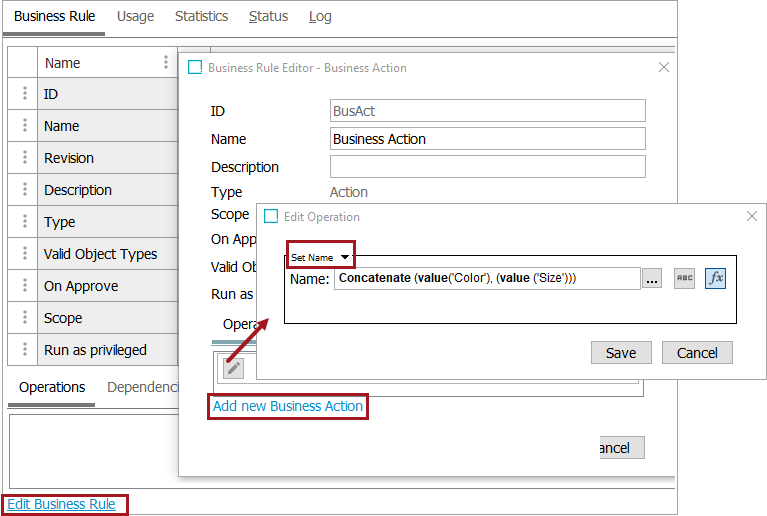Screen dimensions: 767x516
Task: Cancel the Edit Operation dialog
Action: click(697, 353)
